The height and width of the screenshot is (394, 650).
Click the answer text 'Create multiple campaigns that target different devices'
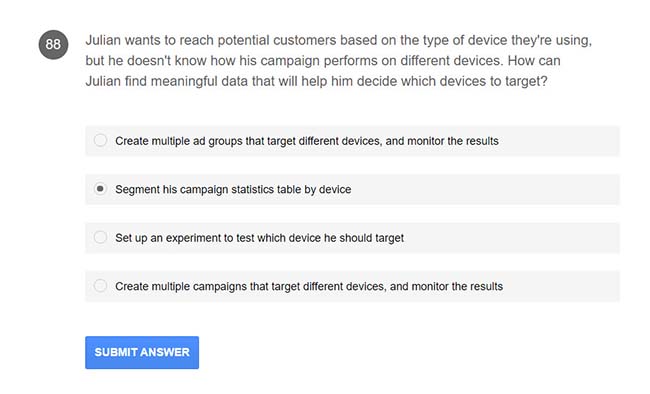[250, 287]
